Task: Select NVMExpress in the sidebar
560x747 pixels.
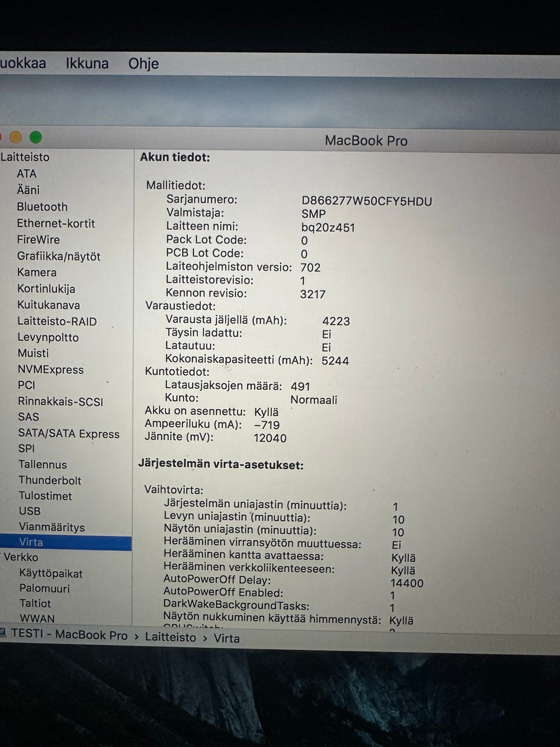Action: tap(51, 369)
